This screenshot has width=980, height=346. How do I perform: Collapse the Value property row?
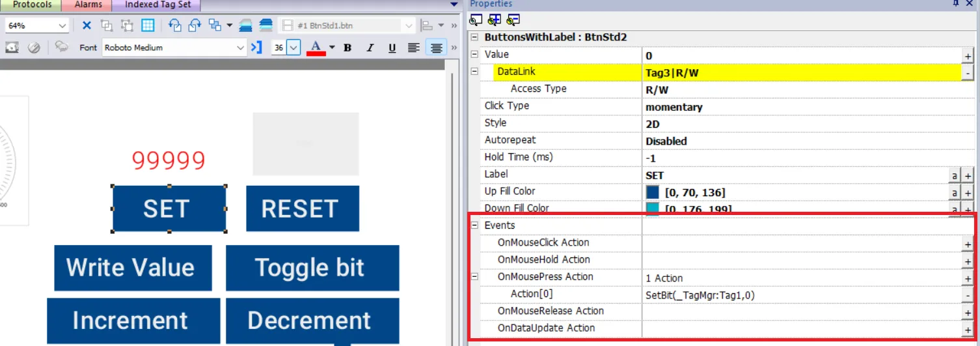coord(474,55)
